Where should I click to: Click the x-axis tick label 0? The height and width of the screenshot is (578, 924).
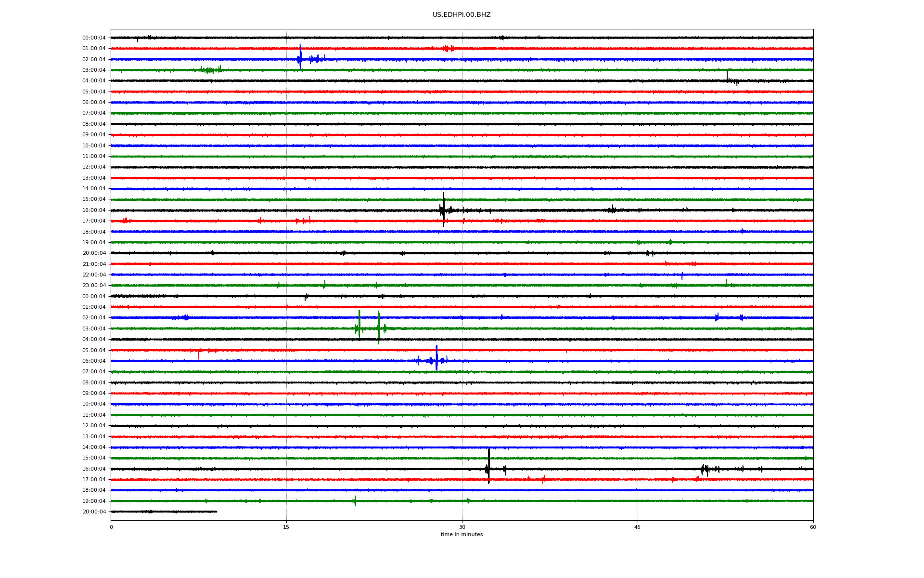point(111,527)
